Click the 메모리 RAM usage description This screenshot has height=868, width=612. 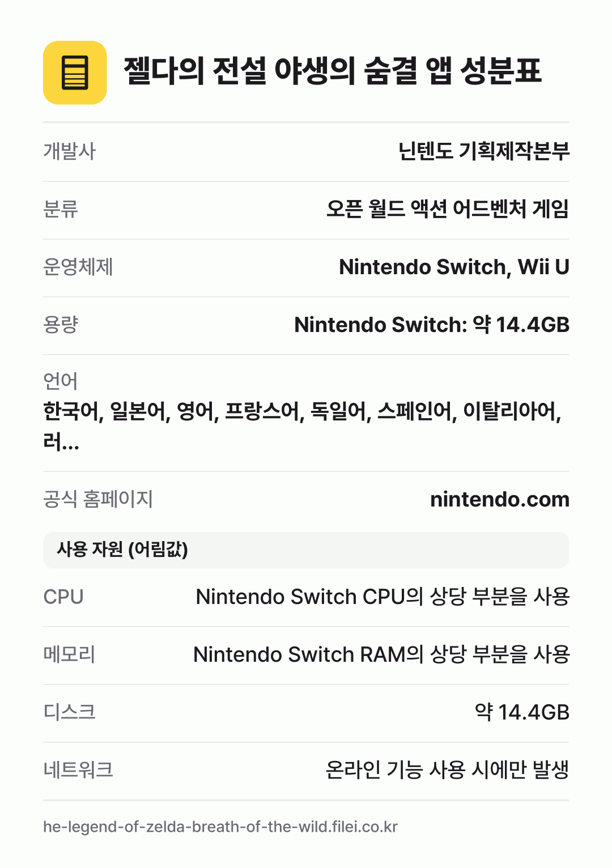coord(381,654)
